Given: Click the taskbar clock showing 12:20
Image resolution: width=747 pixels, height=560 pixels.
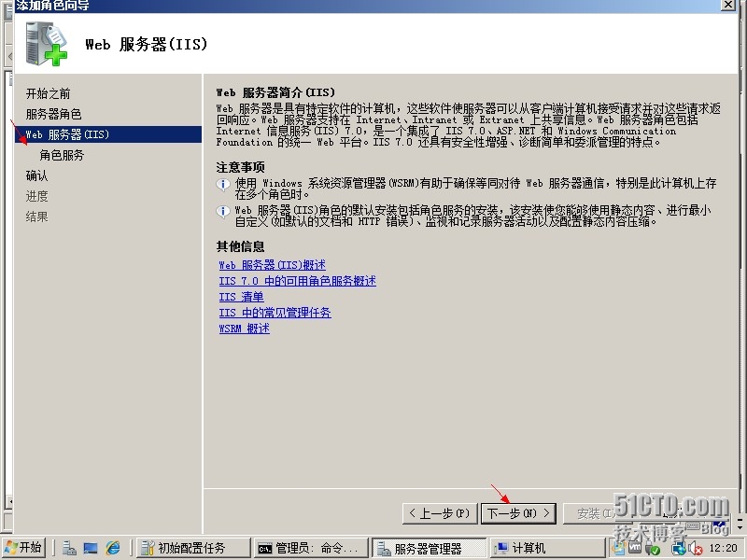Looking at the screenshot, I should 723,548.
